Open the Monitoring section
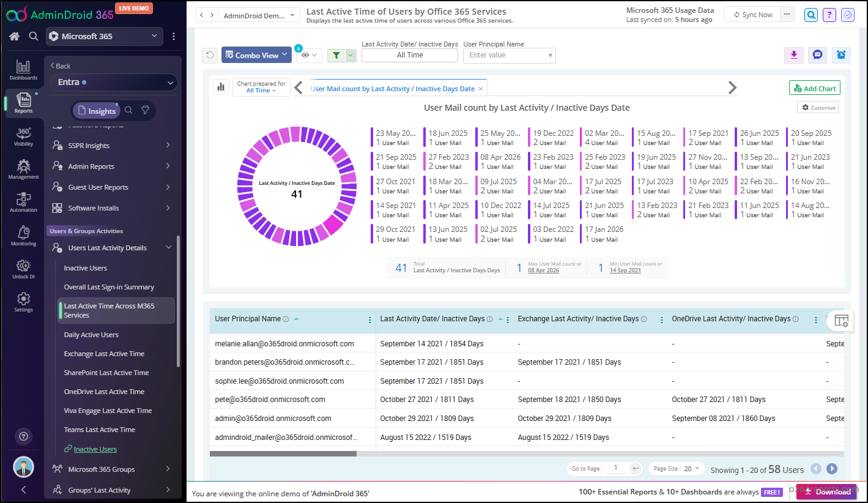The width and height of the screenshot is (868, 503). [x=23, y=236]
